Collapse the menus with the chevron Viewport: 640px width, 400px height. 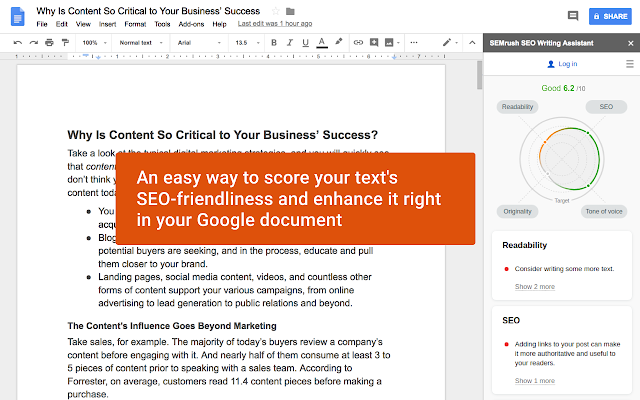(x=472, y=42)
